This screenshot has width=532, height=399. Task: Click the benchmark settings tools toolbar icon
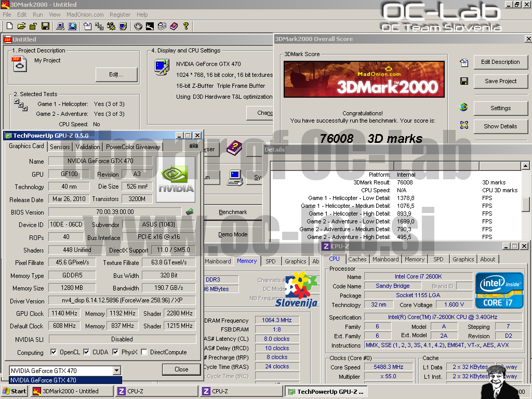tap(111, 26)
